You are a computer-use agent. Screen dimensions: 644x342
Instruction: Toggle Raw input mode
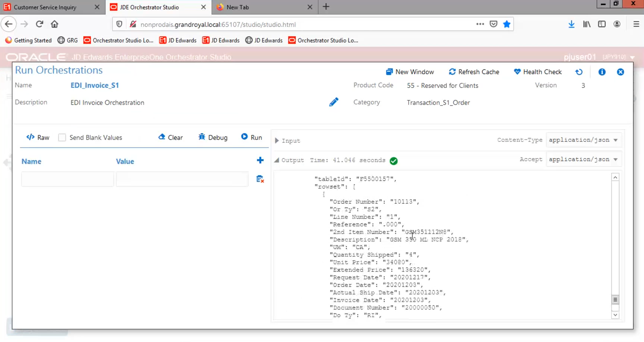[38, 138]
